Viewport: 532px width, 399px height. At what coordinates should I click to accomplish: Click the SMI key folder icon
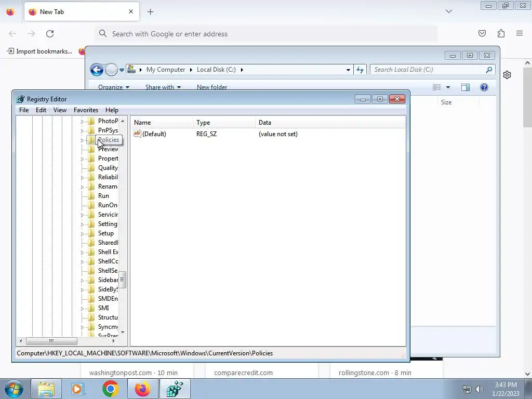click(91, 308)
